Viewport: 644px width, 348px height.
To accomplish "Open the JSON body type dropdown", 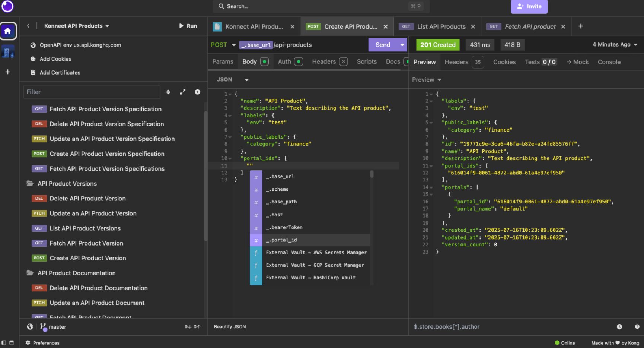I will [x=233, y=79].
